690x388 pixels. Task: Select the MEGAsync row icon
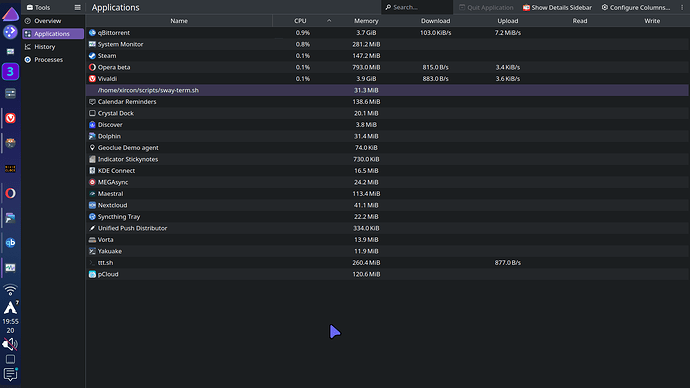(92, 182)
